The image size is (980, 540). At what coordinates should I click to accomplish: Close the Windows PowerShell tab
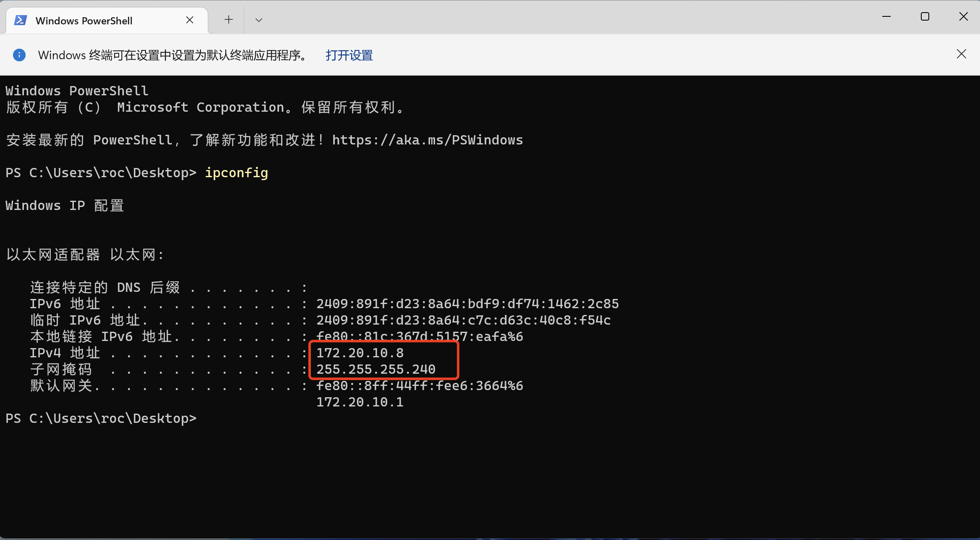190,20
